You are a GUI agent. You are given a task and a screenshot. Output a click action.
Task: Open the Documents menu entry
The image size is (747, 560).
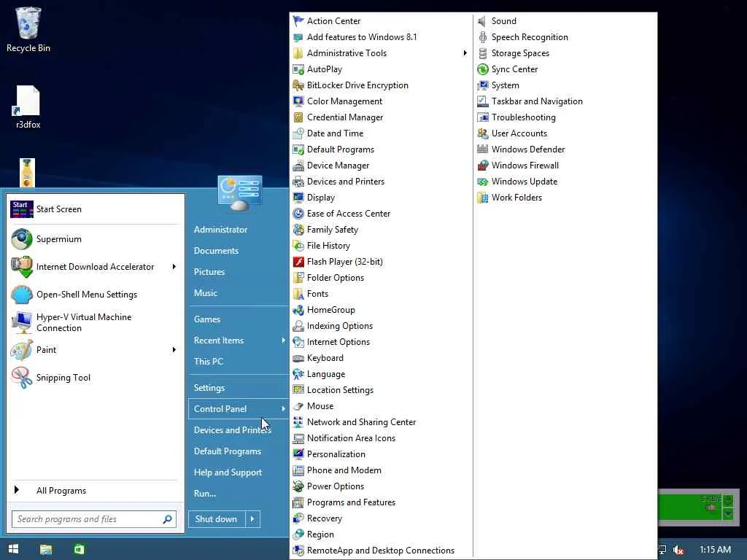[216, 251]
